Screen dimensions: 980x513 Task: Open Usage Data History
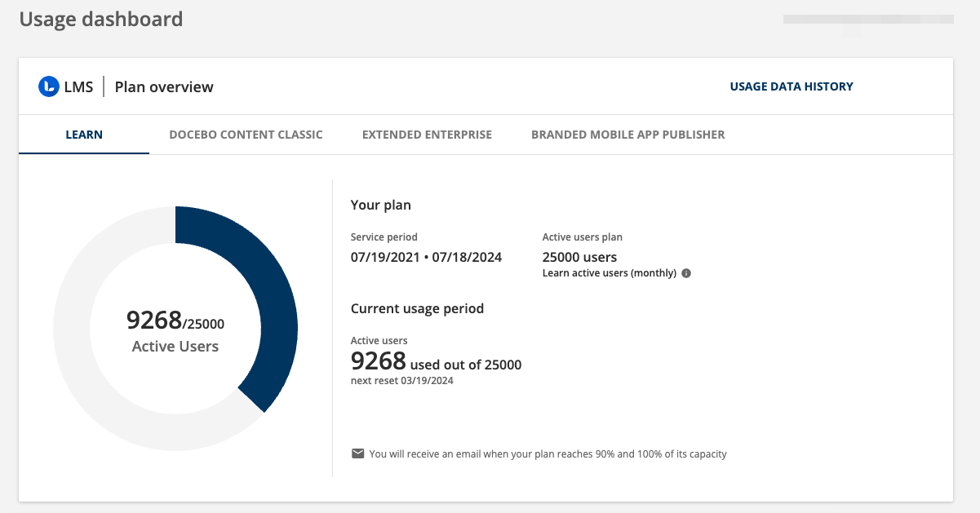[x=791, y=86]
